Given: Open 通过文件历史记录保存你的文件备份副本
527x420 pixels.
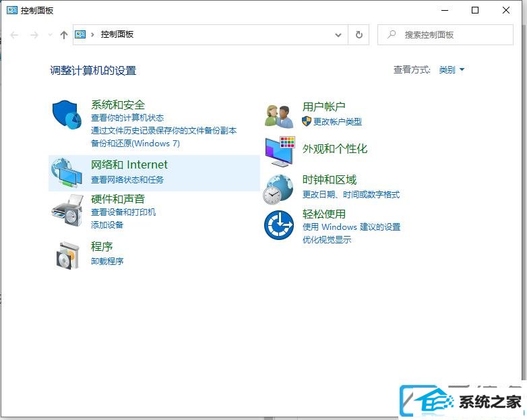Looking at the screenshot, I should coord(164,131).
